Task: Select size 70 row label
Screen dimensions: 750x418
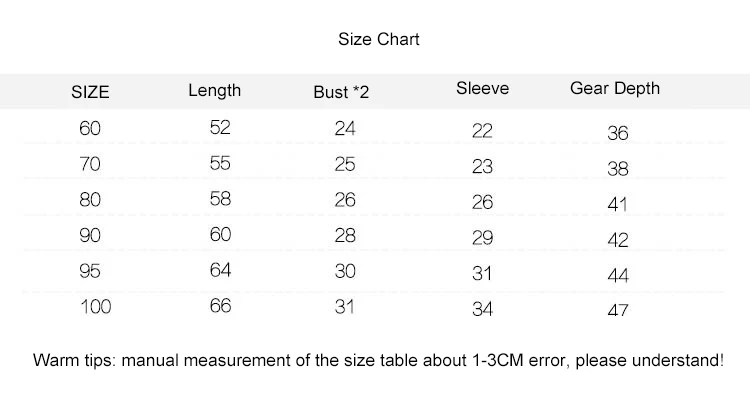Action: pyautogui.click(x=90, y=164)
